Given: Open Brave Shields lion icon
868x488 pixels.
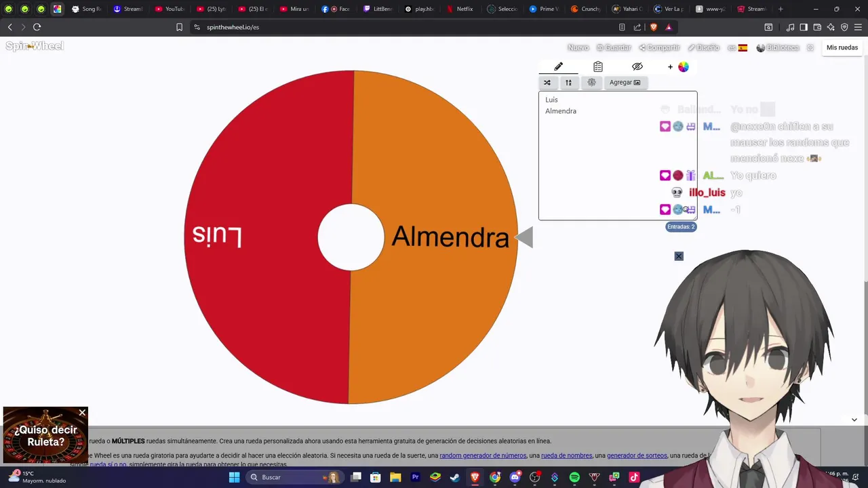Looking at the screenshot, I should (x=654, y=27).
